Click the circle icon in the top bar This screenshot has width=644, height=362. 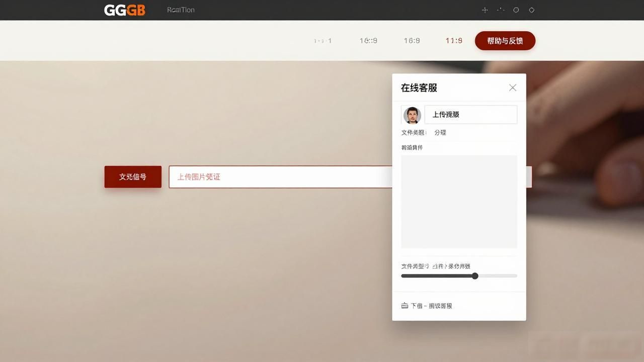(516, 10)
